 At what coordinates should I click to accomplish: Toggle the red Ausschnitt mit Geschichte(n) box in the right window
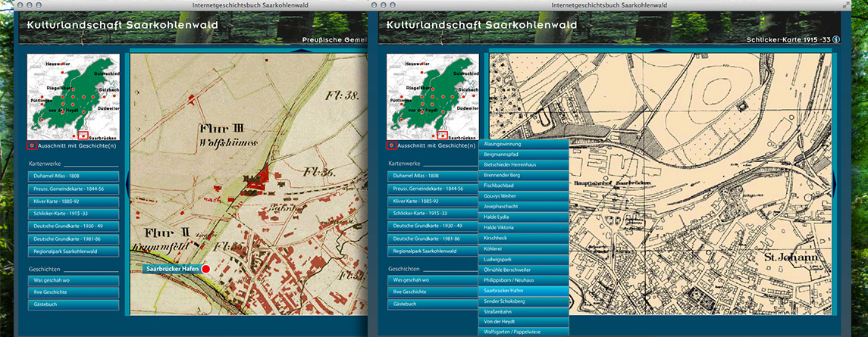point(390,145)
